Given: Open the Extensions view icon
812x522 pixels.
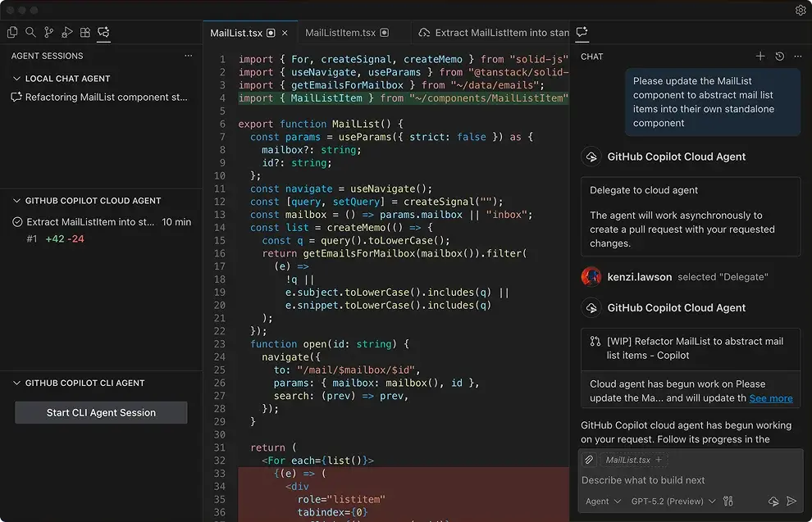Looking at the screenshot, I should coord(85,33).
